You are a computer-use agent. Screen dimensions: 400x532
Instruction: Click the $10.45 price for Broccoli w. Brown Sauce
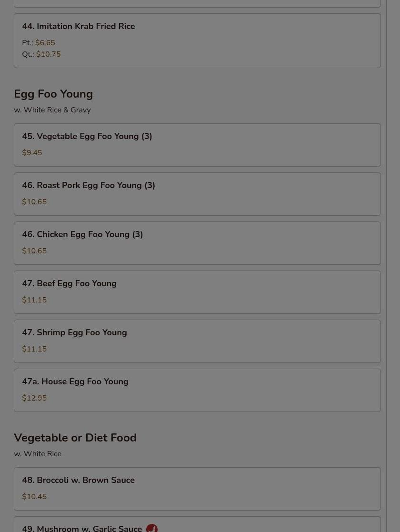(x=34, y=497)
